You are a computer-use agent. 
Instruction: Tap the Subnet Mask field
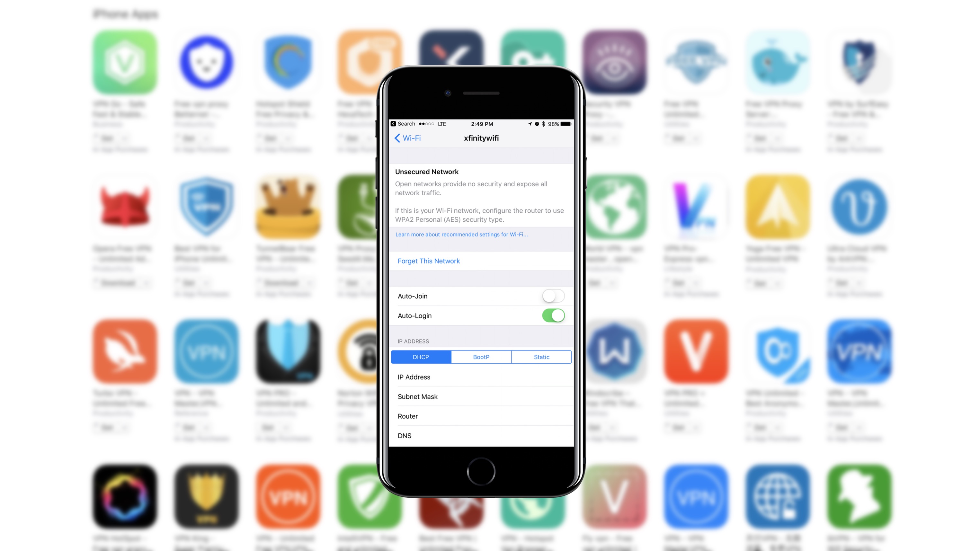[481, 396]
